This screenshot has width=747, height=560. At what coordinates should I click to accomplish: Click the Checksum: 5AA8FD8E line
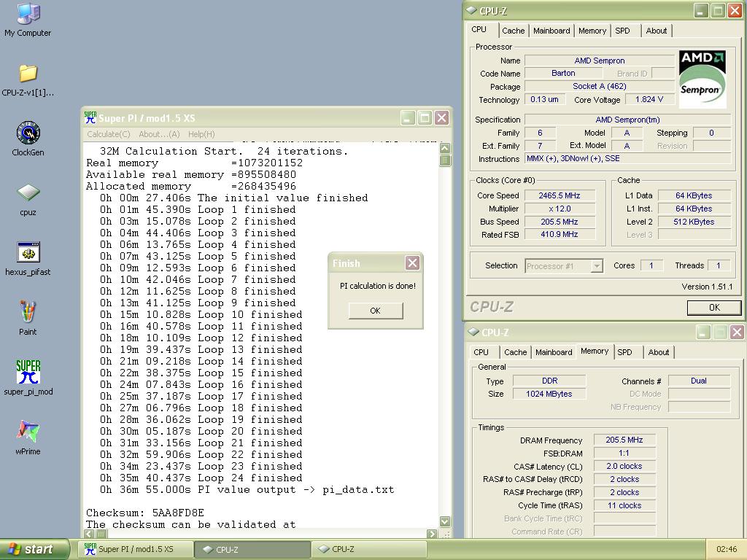click(145, 513)
